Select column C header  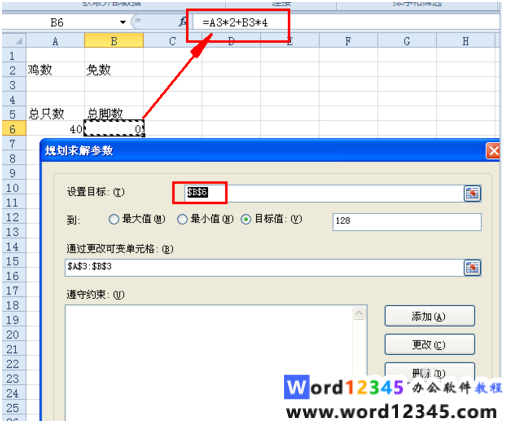172,41
